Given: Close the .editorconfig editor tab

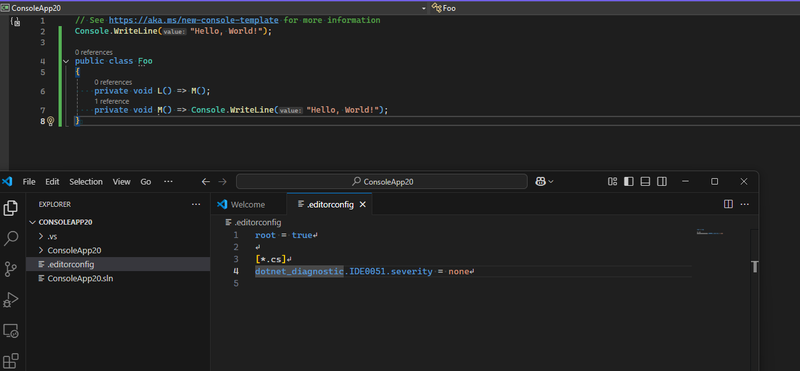Looking at the screenshot, I should pyautogui.click(x=363, y=205).
